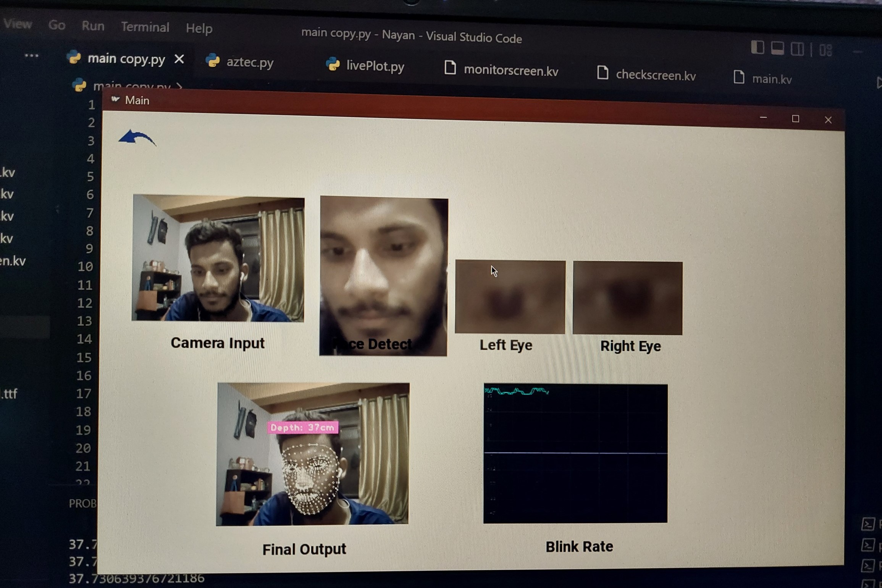This screenshot has width=882, height=588.
Task: Select the second terminal instance icon
Action: coord(868,545)
